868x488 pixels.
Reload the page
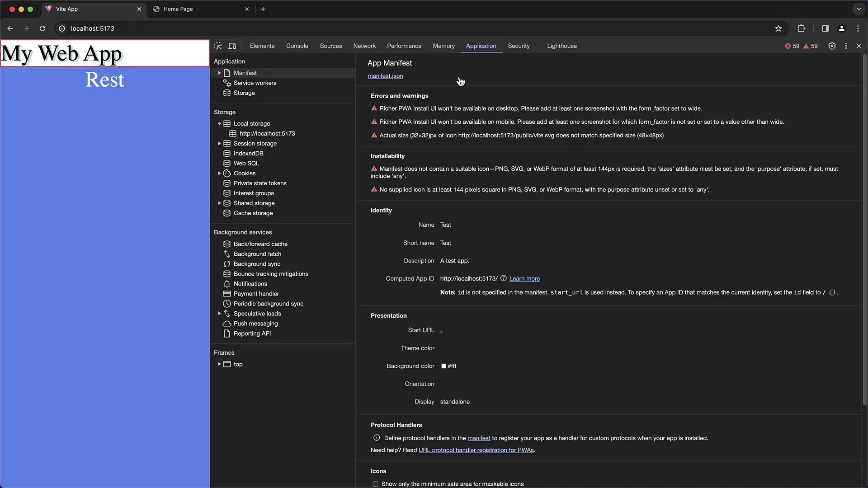(42, 28)
